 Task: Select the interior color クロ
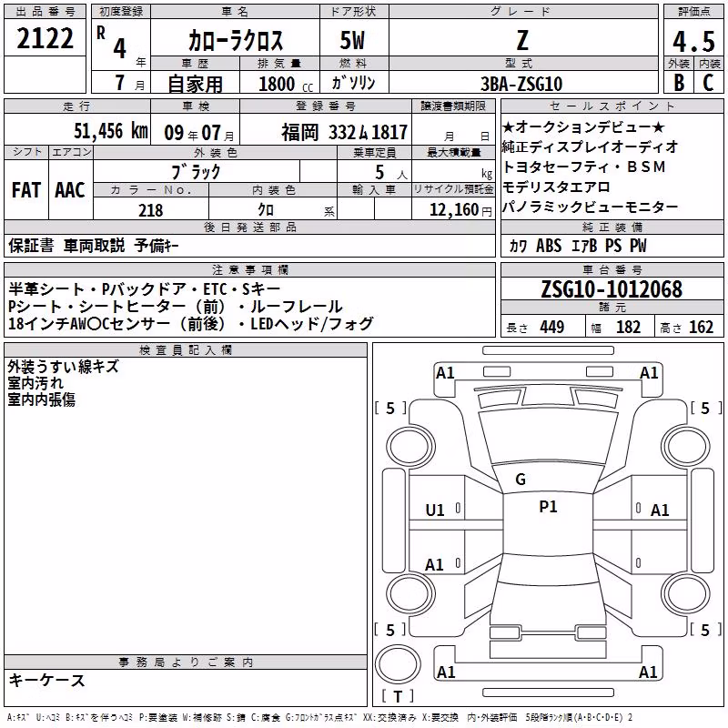[266, 210]
